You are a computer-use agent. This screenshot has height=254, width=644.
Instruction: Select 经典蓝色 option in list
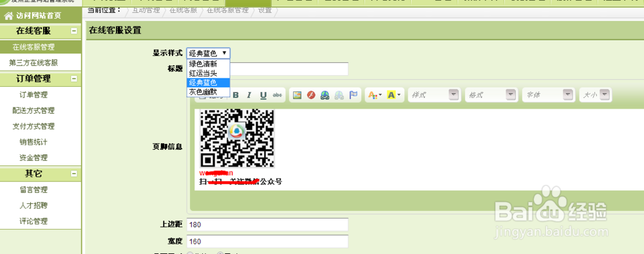pos(208,82)
